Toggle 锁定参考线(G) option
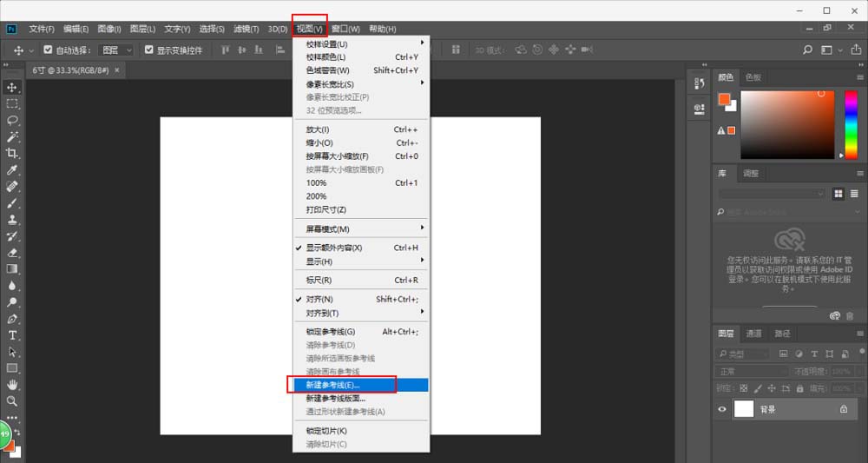868x463 pixels. [361, 332]
